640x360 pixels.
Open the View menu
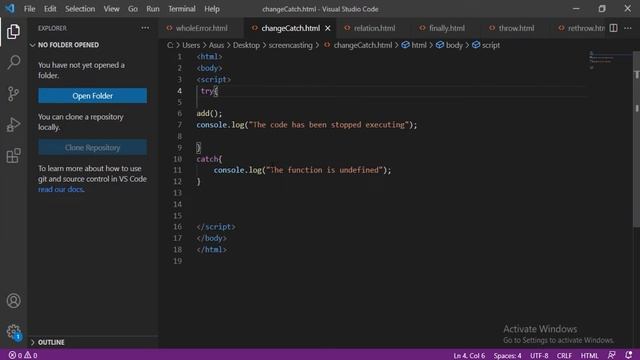click(111, 9)
